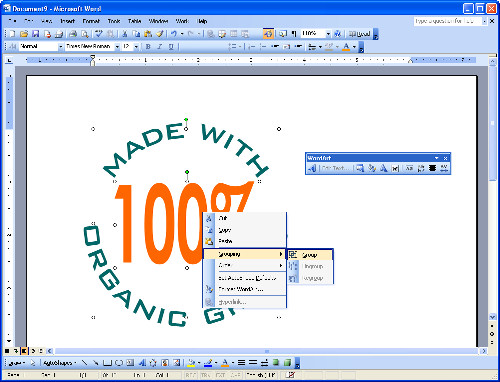This screenshot has height=382, width=500.
Task: Select Group in the Grouping submenu
Action: 310,255
